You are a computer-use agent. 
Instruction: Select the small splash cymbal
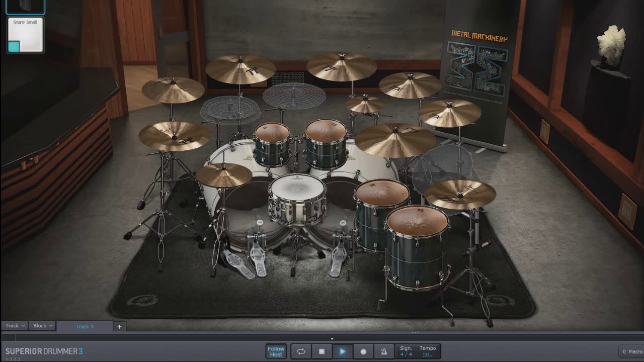click(x=365, y=104)
